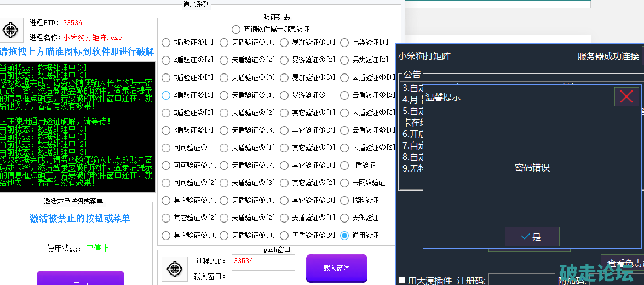The width and height of the screenshot is (644, 285).
Task: Select the 查询软件属于哪款验证 radio option
Action: (x=236, y=30)
